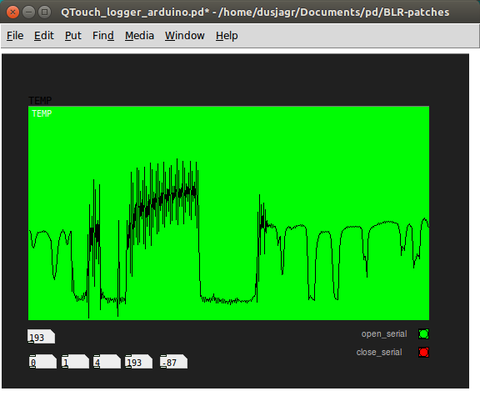
Task: Select the number box showing 0
Action: 43,362
